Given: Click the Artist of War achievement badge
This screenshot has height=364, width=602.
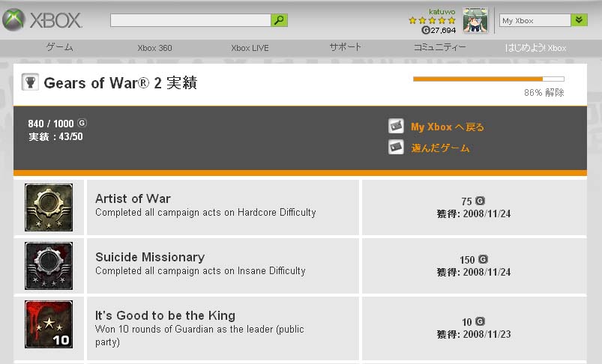Looking at the screenshot, I should point(49,207).
